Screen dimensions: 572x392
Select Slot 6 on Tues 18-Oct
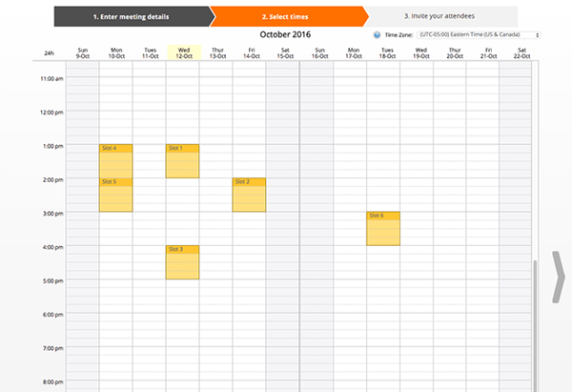click(383, 229)
